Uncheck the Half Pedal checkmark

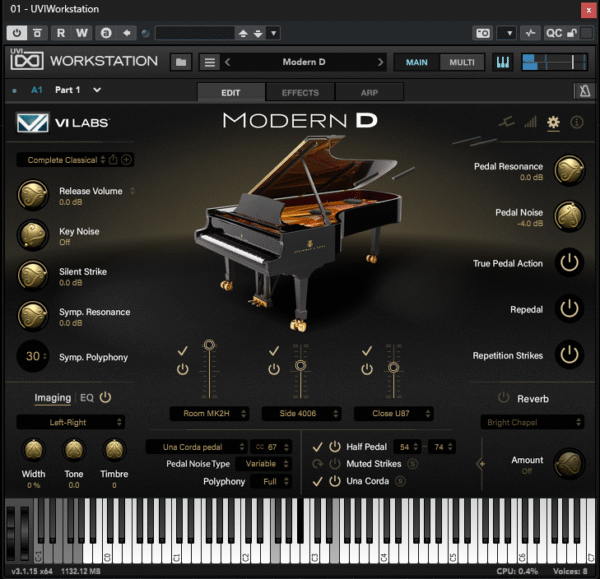point(318,446)
